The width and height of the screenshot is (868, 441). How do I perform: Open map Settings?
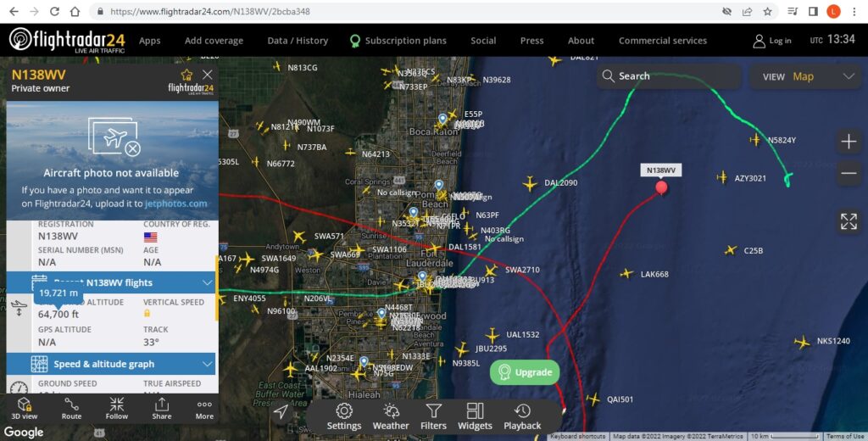[x=344, y=417]
